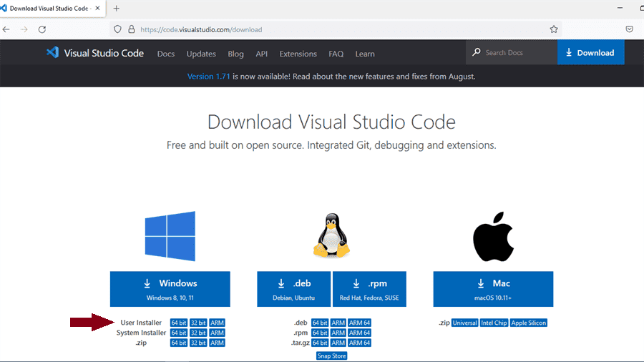Click the Apple logo image
The width and height of the screenshot is (644, 362).
[493, 236]
